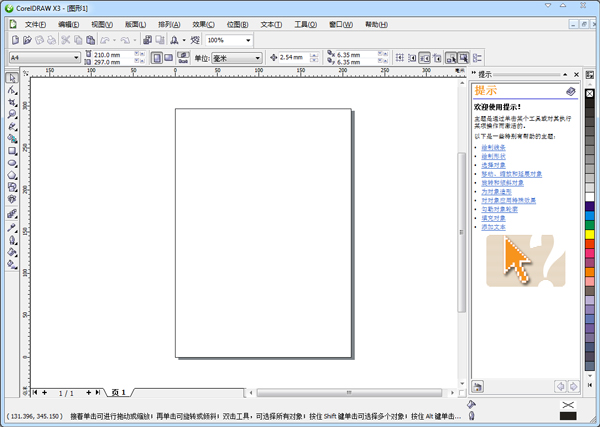Toggle draw complex objects when moving
The width and height of the screenshot is (600, 427).
[452, 58]
